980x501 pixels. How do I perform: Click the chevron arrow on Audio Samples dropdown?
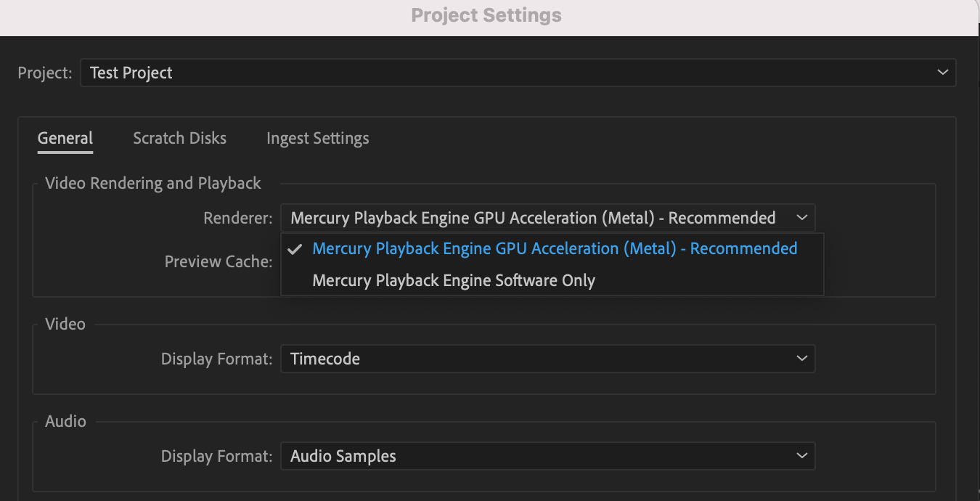click(x=801, y=456)
